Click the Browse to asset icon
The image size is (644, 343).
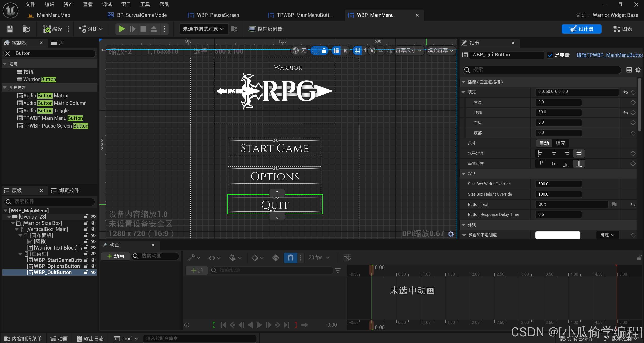click(26, 29)
